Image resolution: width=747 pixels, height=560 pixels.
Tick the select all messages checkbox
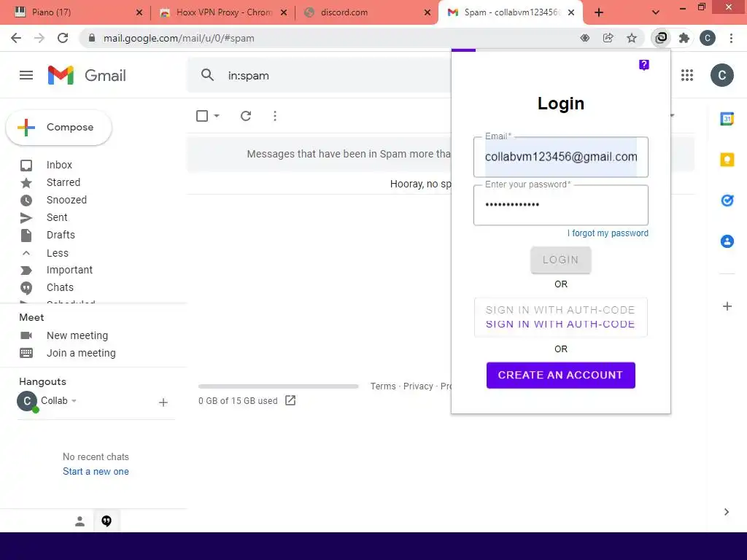[x=202, y=116]
